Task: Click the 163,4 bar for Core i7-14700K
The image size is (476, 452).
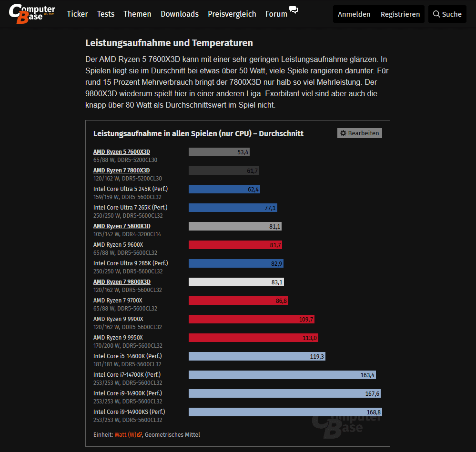Action: coord(283,375)
